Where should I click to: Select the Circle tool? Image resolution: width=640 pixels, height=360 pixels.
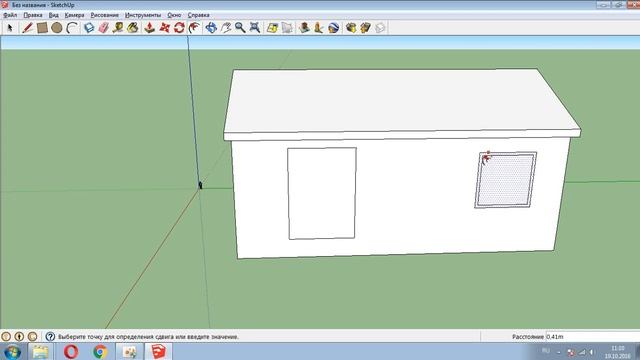point(57,28)
